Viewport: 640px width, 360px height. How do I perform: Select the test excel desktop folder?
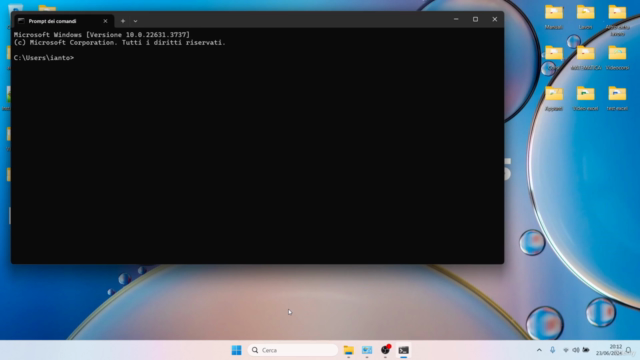(x=617, y=98)
